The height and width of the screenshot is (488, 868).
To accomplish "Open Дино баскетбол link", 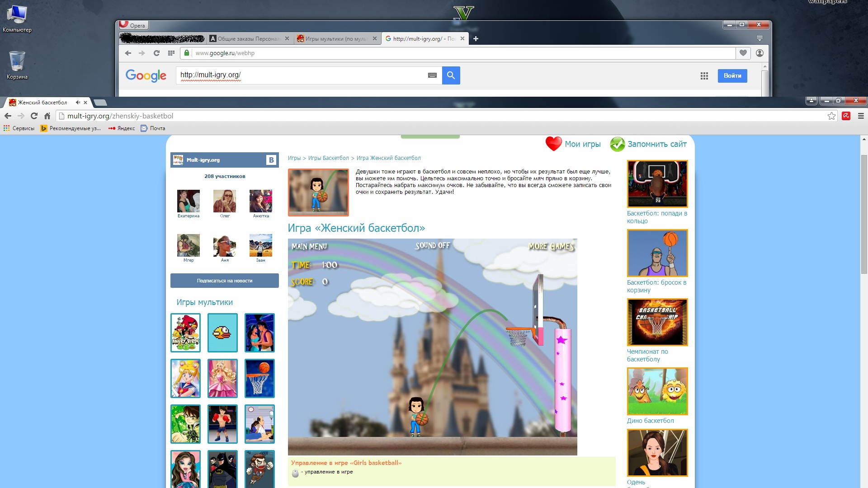I will (x=650, y=421).
